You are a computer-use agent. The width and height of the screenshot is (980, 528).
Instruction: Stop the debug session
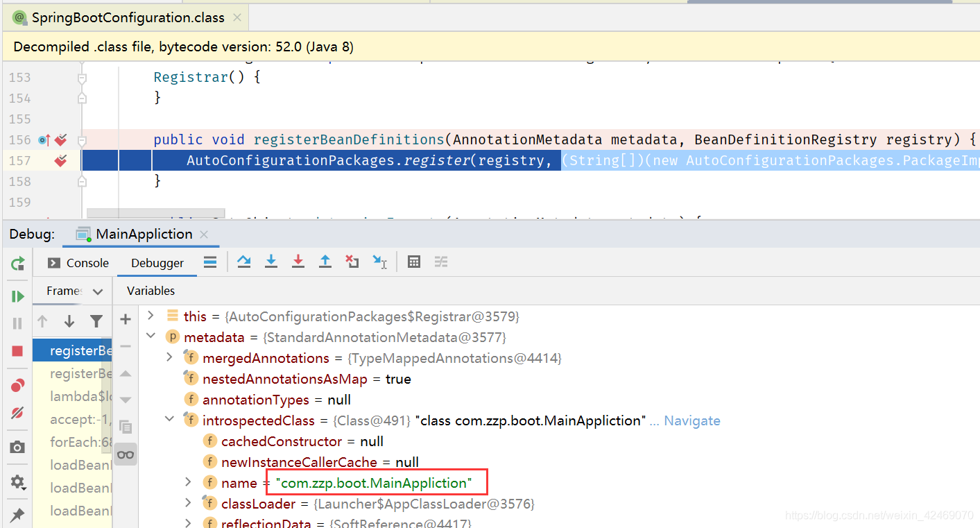(17, 351)
